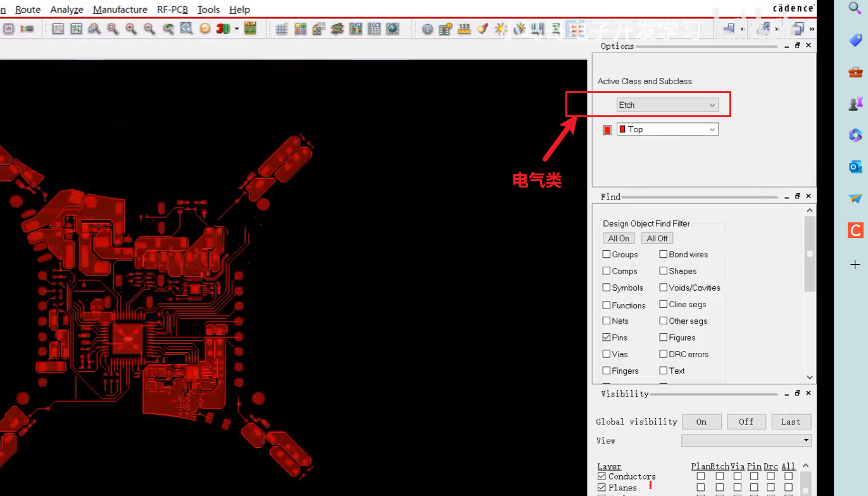Open the DFA spreadsheet icon
The height and width of the screenshot is (496, 868).
tap(374, 29)
